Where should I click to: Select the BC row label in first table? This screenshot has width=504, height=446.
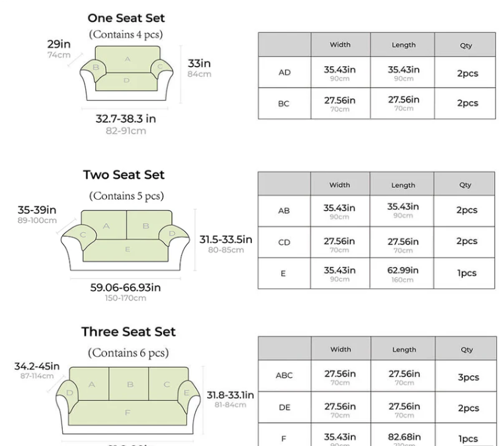(x=284, y=103)
